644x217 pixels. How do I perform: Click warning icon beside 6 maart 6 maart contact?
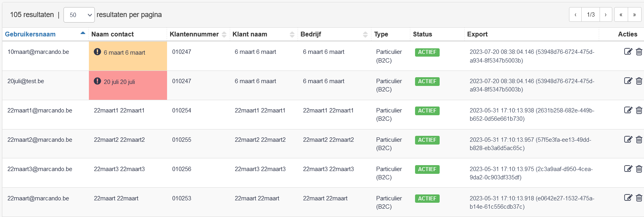pos(97,52)
